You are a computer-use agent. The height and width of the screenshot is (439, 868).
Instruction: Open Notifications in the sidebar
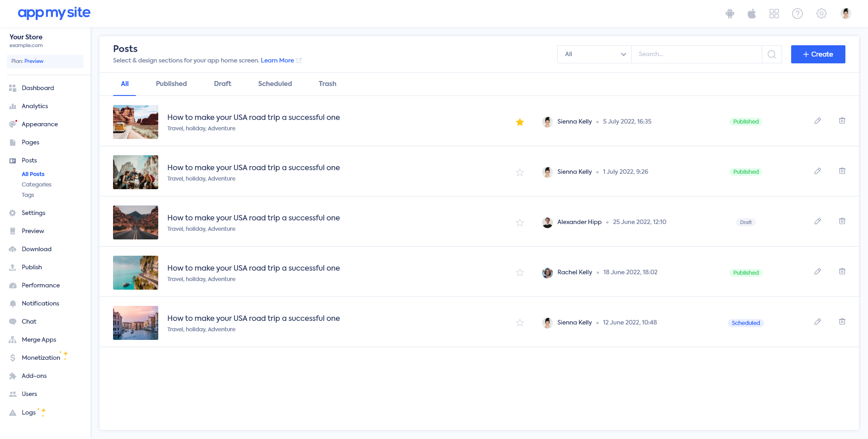pos(40,303)
